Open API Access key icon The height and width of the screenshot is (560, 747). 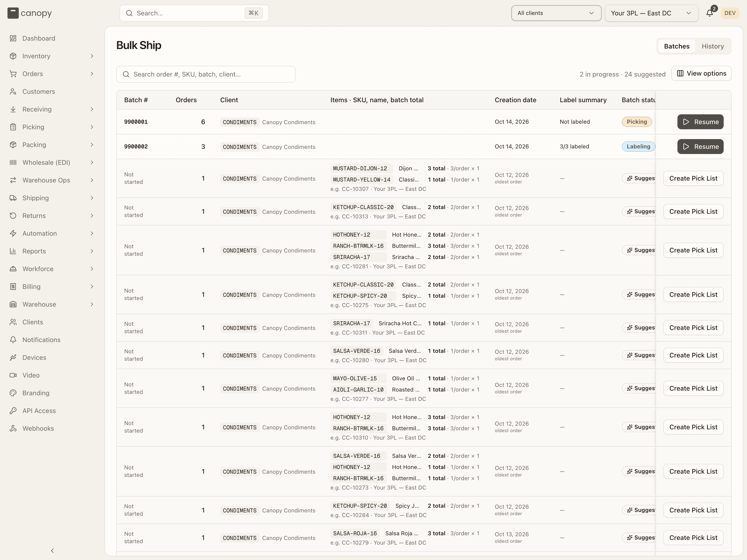click(x=13, y=410)
